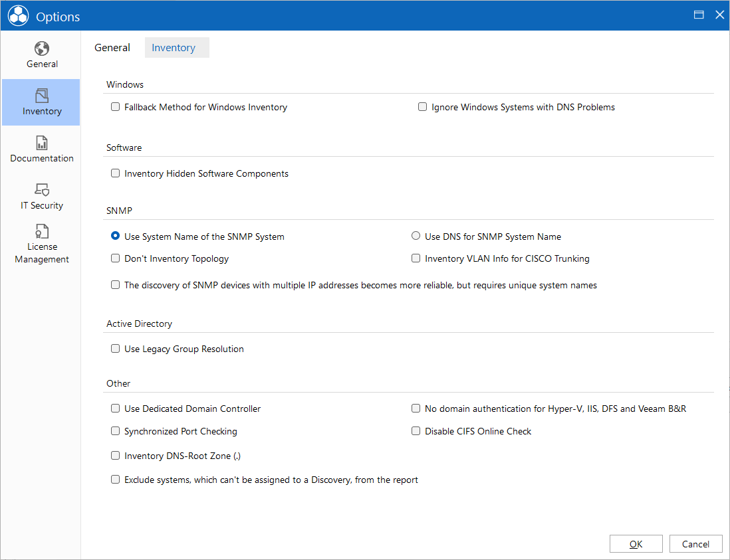Check Don't Inventory Topology
730x560 pixels.
[x=115, y=258]
